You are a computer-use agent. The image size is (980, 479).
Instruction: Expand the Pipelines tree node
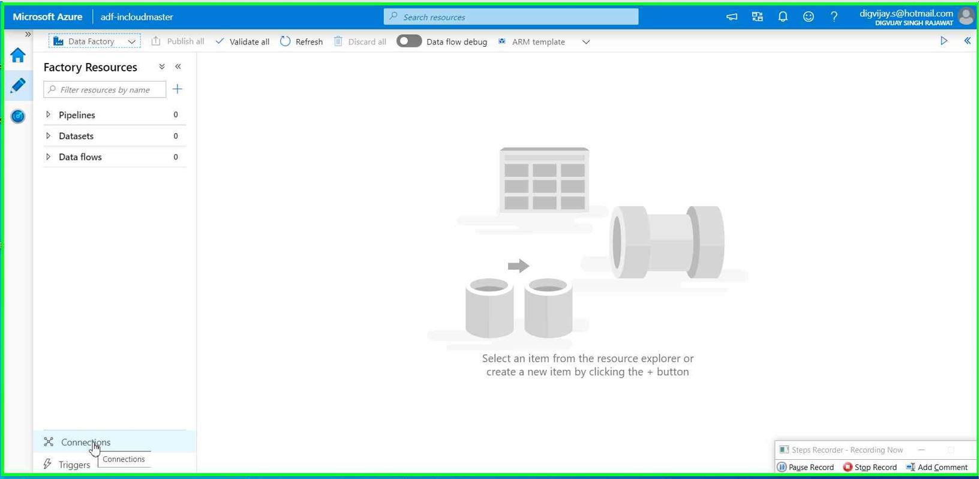(49, 115)
